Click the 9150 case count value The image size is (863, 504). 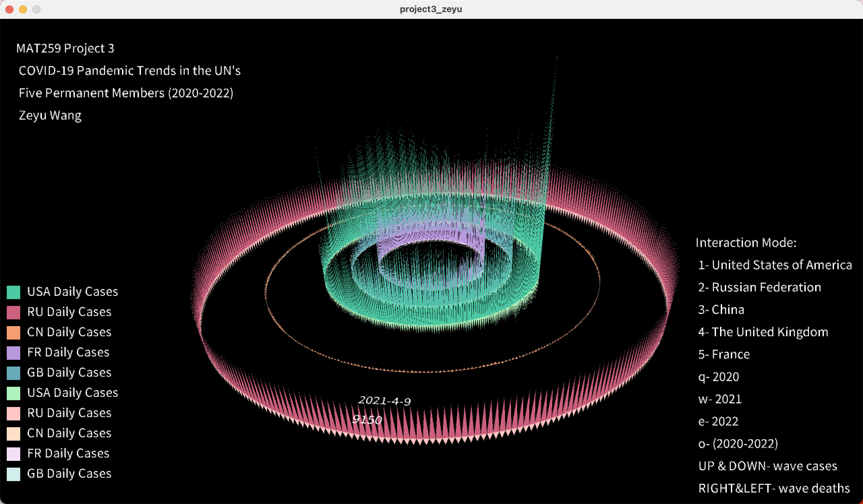367,419
